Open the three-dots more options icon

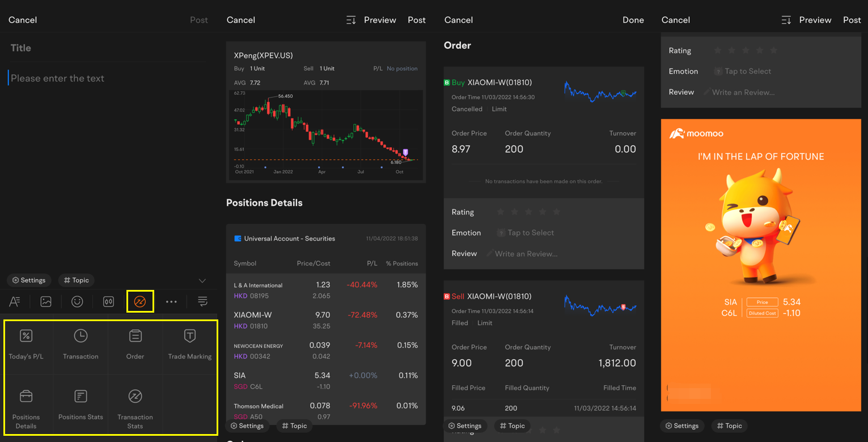171,302
